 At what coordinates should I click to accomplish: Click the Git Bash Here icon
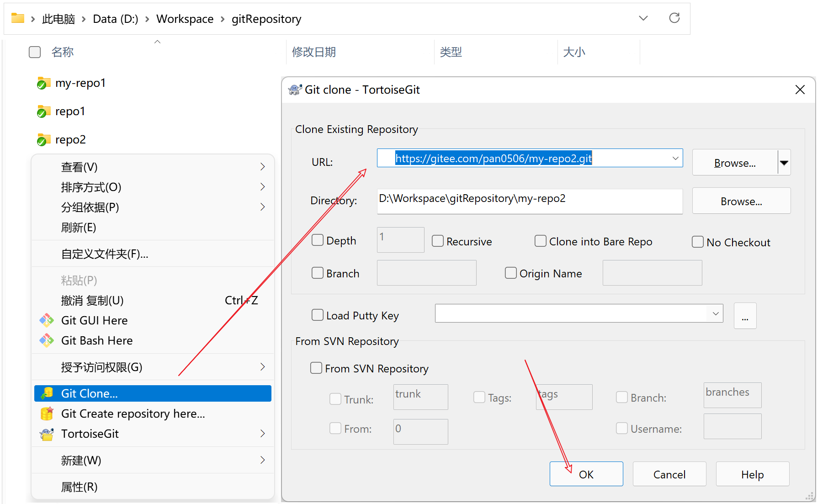click(x=47, y=340)
